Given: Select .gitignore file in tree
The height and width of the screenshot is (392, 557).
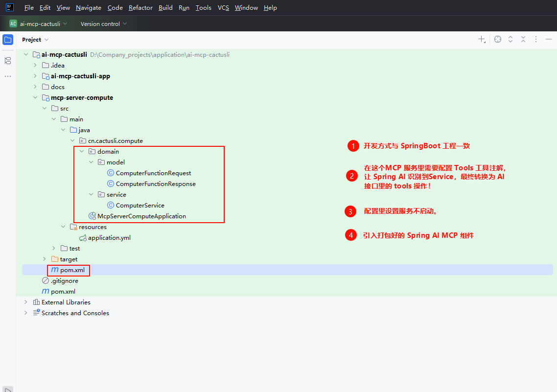Looking at the screenshot, I should click(x=64, y=280).
